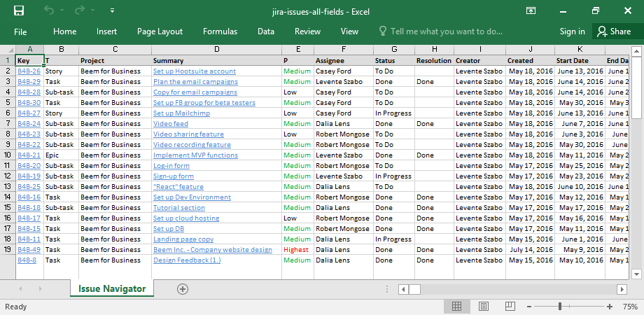Screen dimensions: 644x315
Task: Click previous sheet navigation arrow
Action: [x=20, y=289]
